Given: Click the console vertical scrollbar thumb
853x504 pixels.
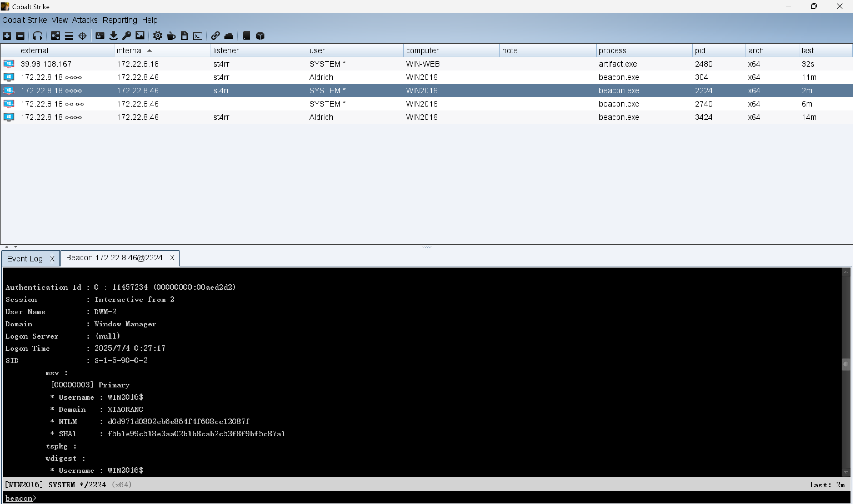Looking at the screenshot, I should click(x=846, y=364).
